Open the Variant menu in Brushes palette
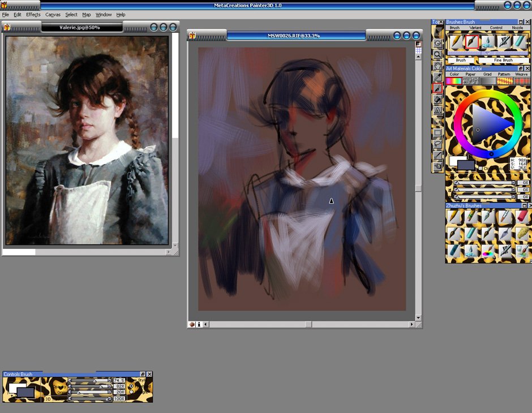The height and width of the screenshot is (413, 532). [475, 28]
